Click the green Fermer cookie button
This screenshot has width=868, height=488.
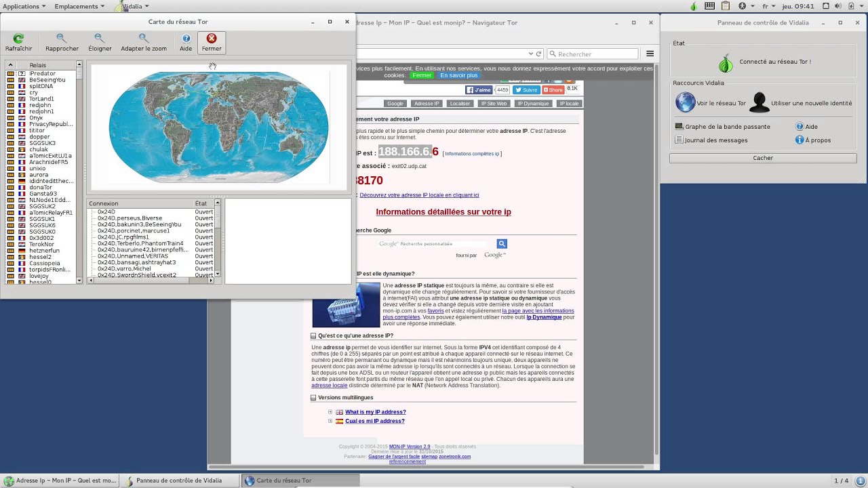click(x=422, y=75)
